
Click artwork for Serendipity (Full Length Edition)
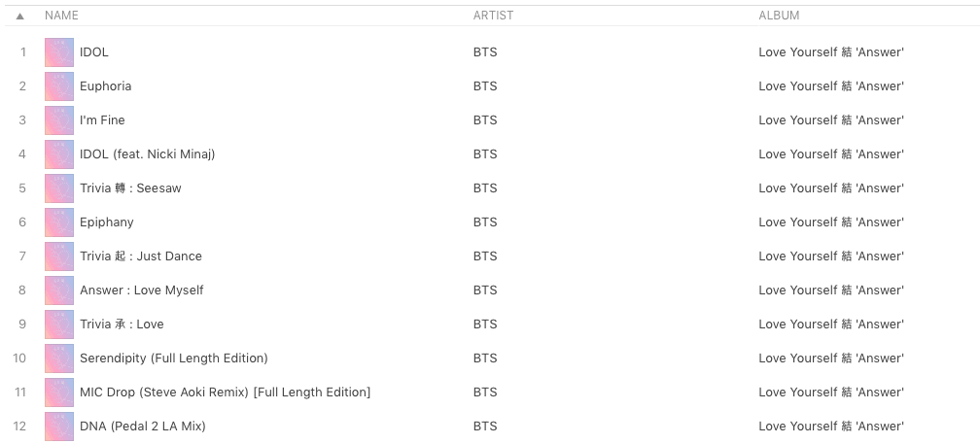[x=59, y=359]
